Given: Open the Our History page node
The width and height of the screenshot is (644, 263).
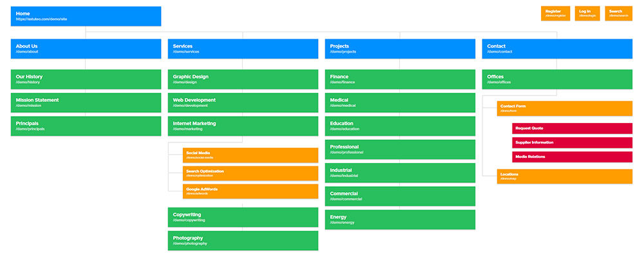Looking at the screenshot, I should tap(86, 79).
